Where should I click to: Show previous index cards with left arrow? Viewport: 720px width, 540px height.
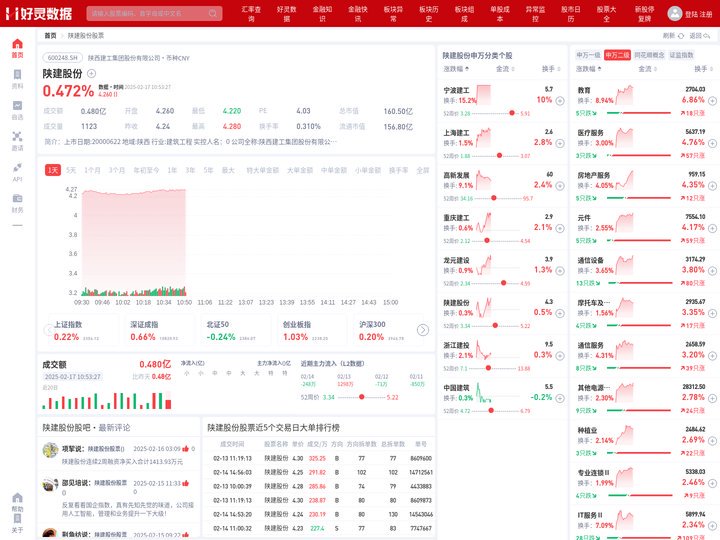pyautogui.click(x=48, y=330)
